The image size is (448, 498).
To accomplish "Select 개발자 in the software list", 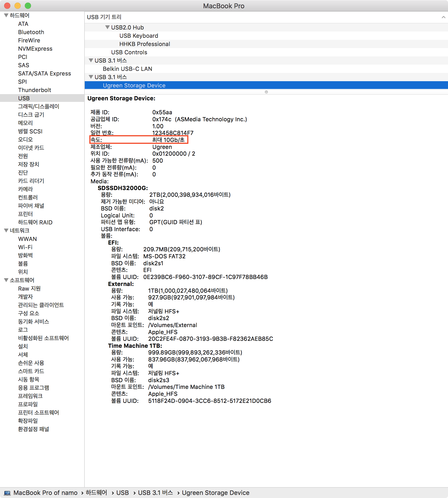I will (x=25, y=297).
